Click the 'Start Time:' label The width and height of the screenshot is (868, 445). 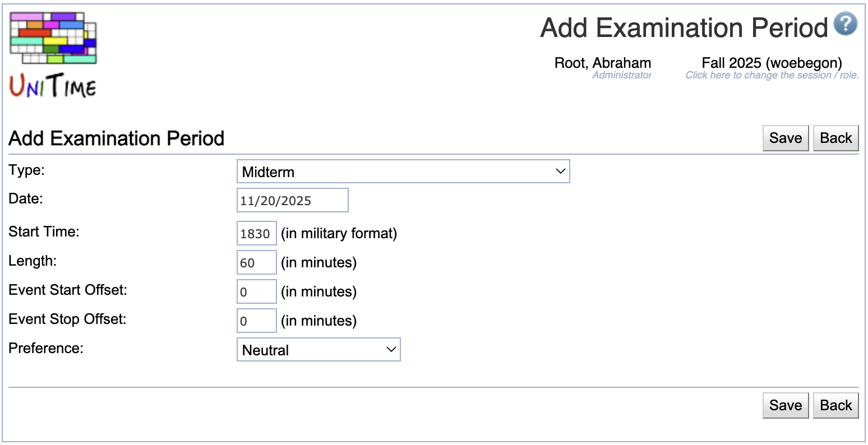[44, 232]
